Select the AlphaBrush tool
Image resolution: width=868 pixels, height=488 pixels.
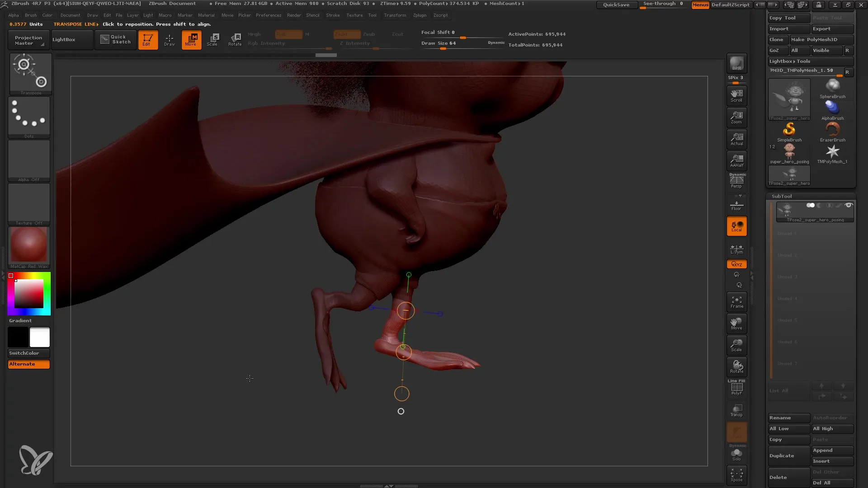point(832,110)
